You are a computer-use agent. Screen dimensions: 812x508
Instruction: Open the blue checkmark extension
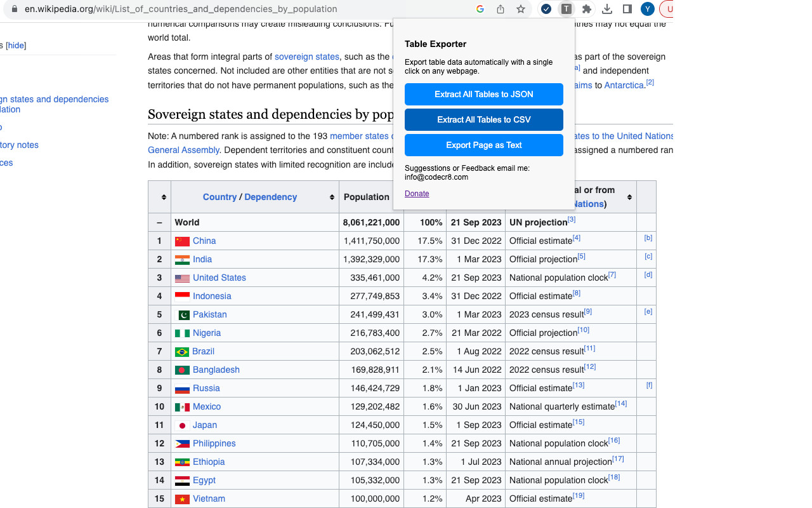click(546, 9)
